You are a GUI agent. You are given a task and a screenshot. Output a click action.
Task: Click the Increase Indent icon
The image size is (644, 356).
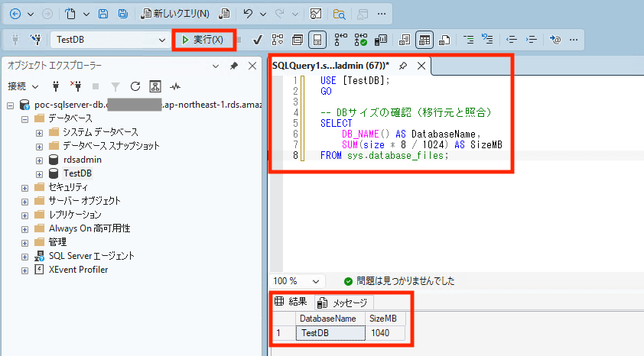[532, 40]
